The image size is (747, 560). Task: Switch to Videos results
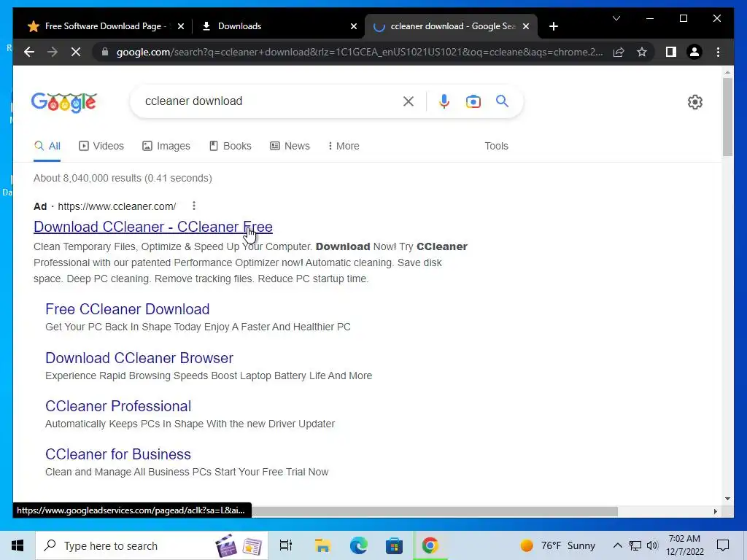click(101, 146)
